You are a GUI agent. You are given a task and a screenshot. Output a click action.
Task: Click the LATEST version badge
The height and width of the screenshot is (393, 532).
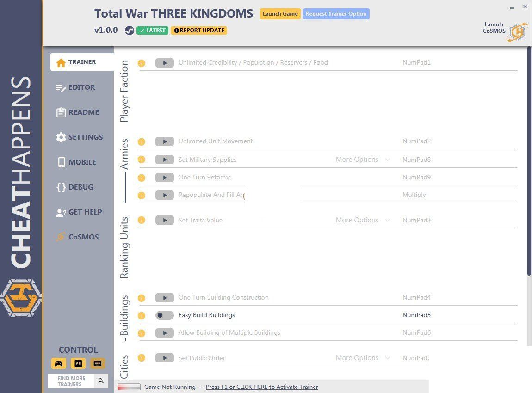[x=152, y=31]
